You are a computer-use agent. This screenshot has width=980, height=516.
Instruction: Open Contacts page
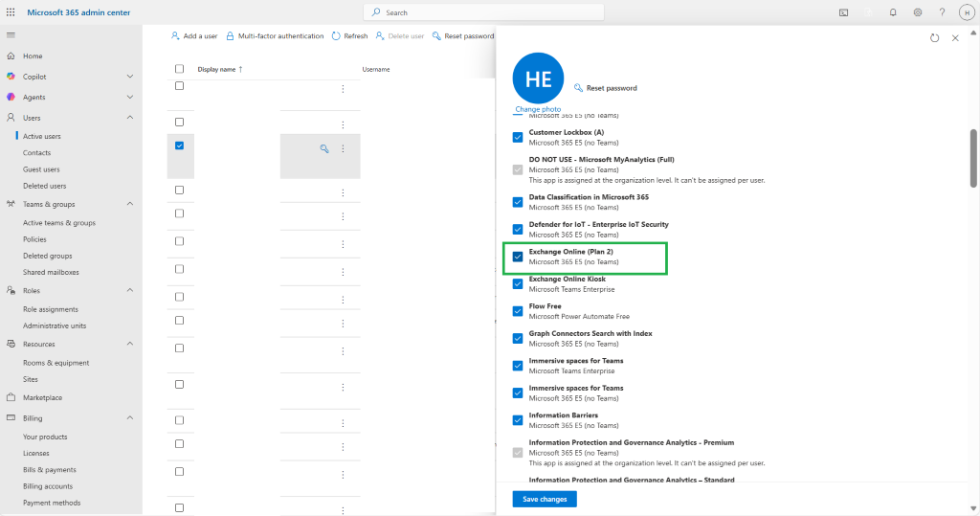tap(37, 152)
